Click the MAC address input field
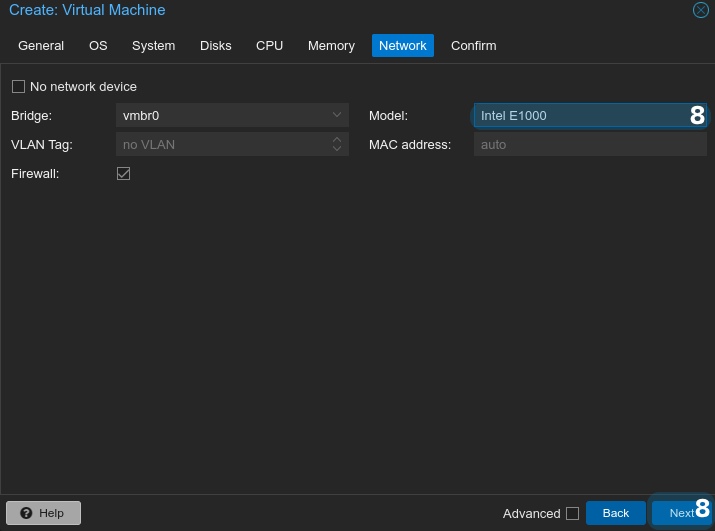 589,144
